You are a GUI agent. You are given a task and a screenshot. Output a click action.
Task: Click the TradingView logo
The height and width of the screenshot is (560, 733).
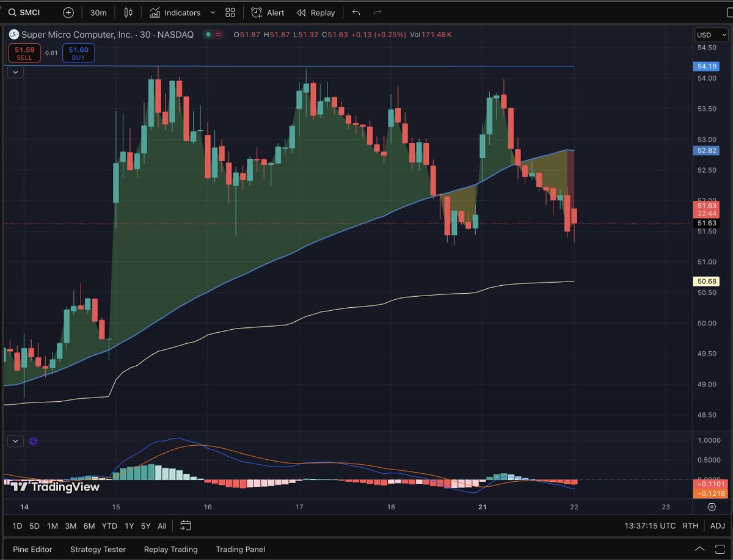coord(56,487)
